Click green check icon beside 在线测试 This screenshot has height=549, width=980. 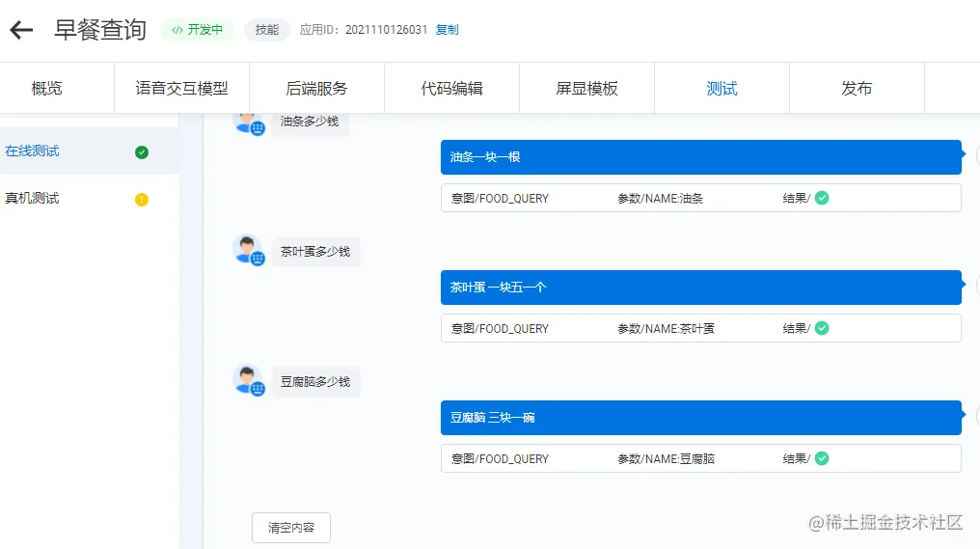pos(142,151)
